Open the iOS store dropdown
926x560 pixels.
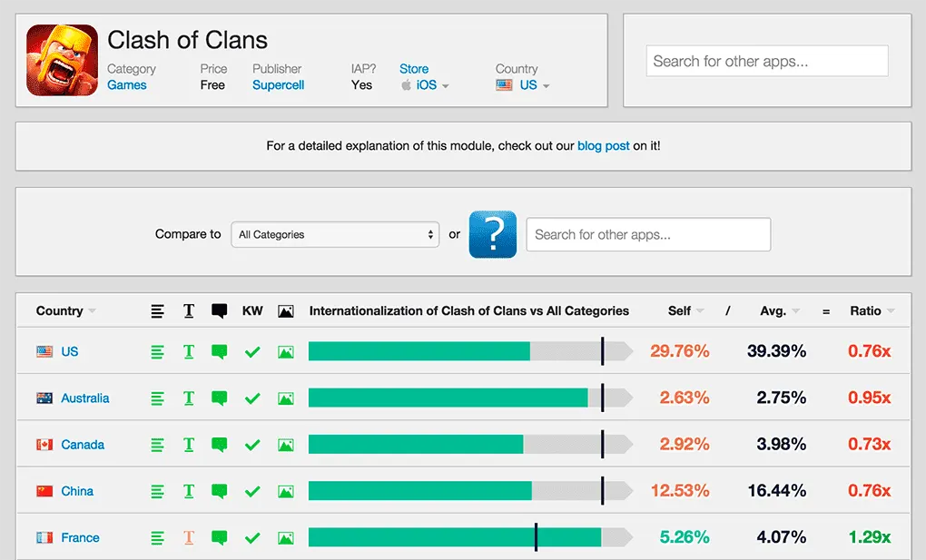[425, 85]
